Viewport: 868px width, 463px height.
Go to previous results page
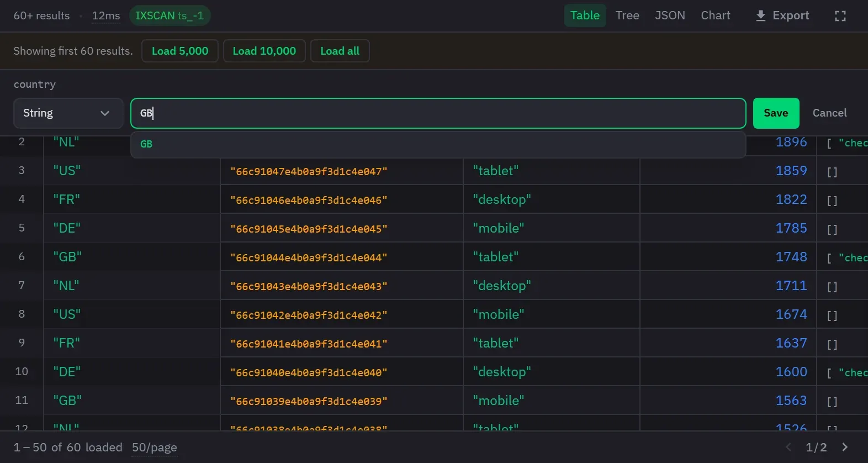[788, 447]
